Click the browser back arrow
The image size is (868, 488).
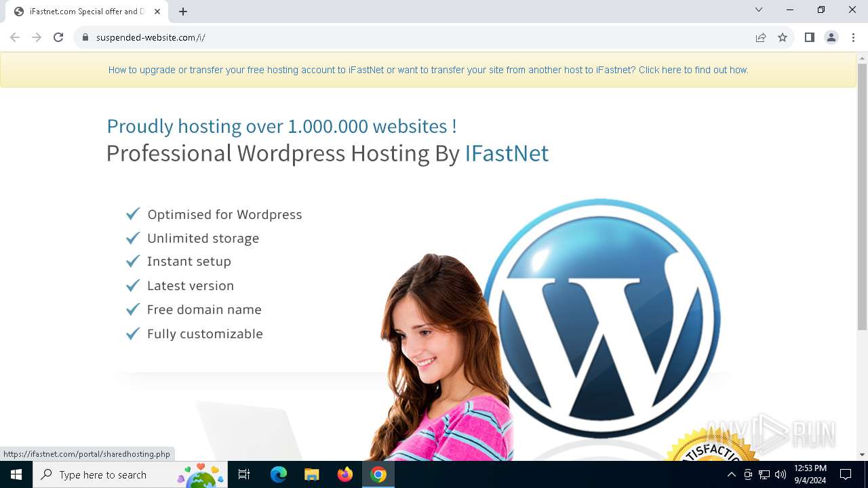click(x=15, y=37)
